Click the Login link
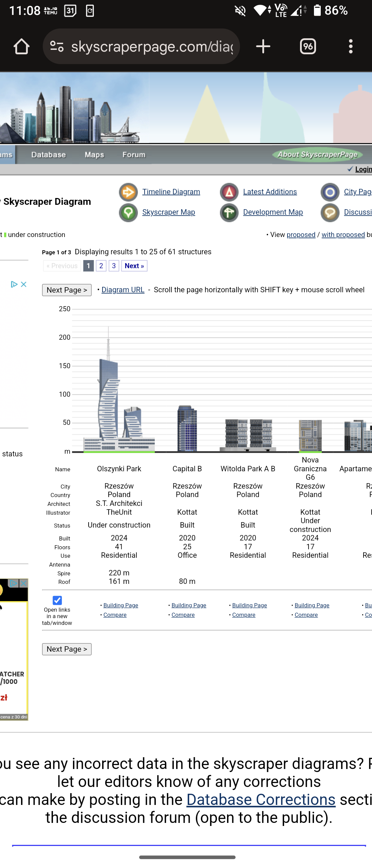Image resolution: width=372 pixels, height=868 pixels. tap(363, 169)
